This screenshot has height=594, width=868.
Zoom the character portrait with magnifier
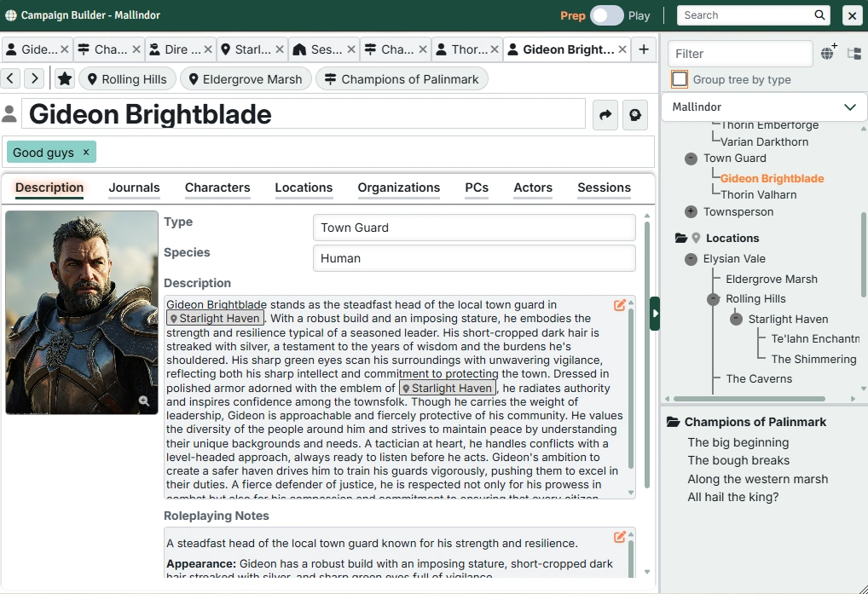pos(144,401)
